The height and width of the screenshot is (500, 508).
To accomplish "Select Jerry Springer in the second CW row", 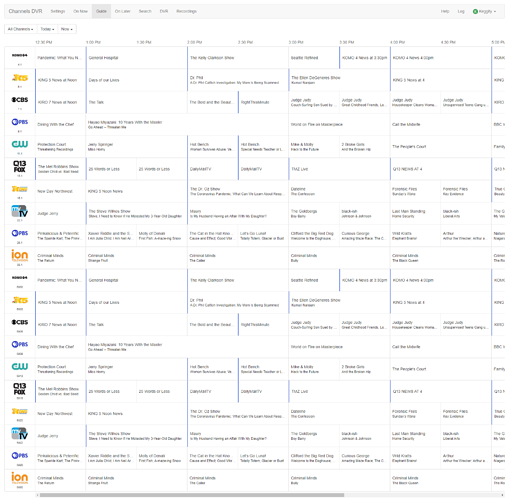I will coord(137,369).
